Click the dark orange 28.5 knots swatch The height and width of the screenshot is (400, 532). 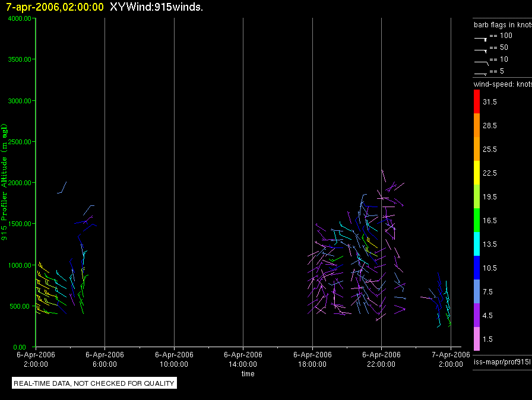click(x=477, y=125)
